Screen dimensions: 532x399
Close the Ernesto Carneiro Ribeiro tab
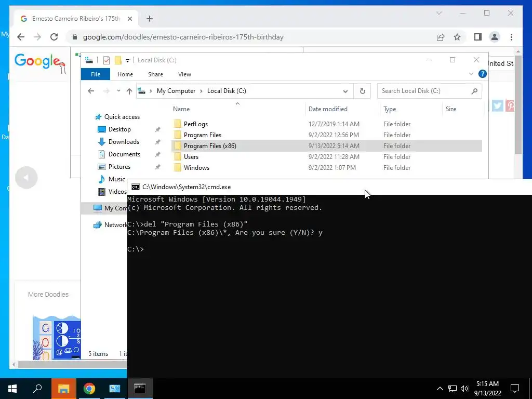(x=129, y=19)
